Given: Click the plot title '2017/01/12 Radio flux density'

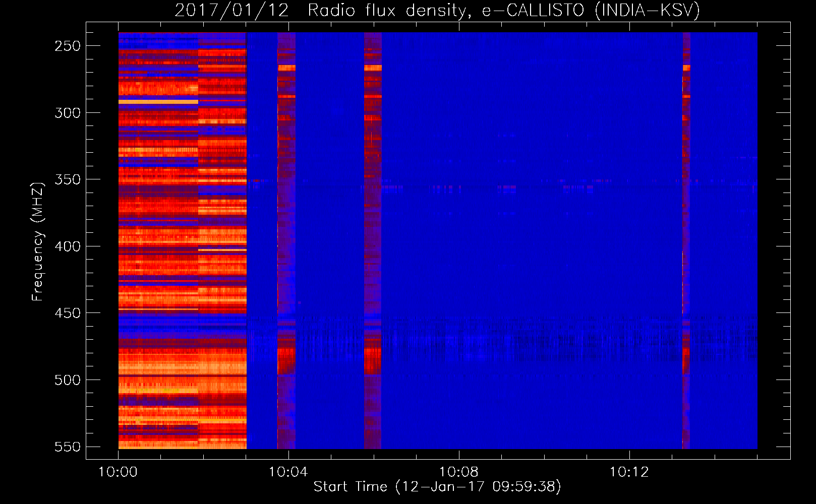Looking at the screenshot, I should [437, 10].
